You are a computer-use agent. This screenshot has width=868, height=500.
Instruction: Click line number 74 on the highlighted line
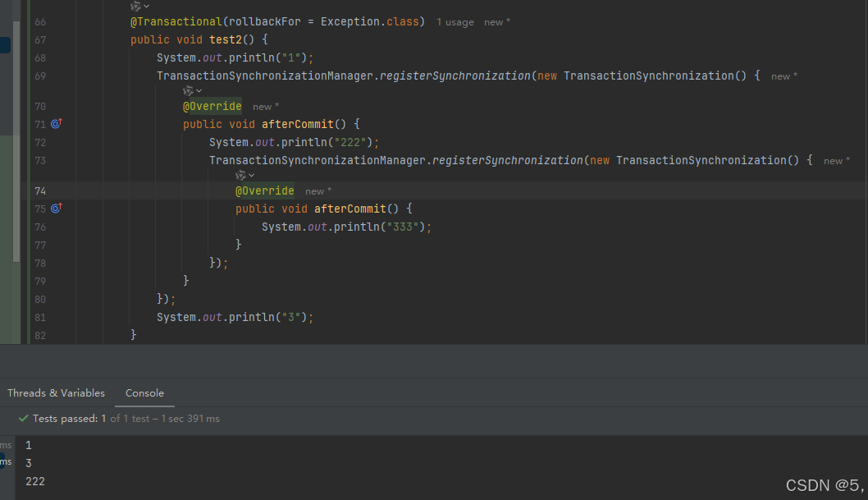[x=40, y=190]
